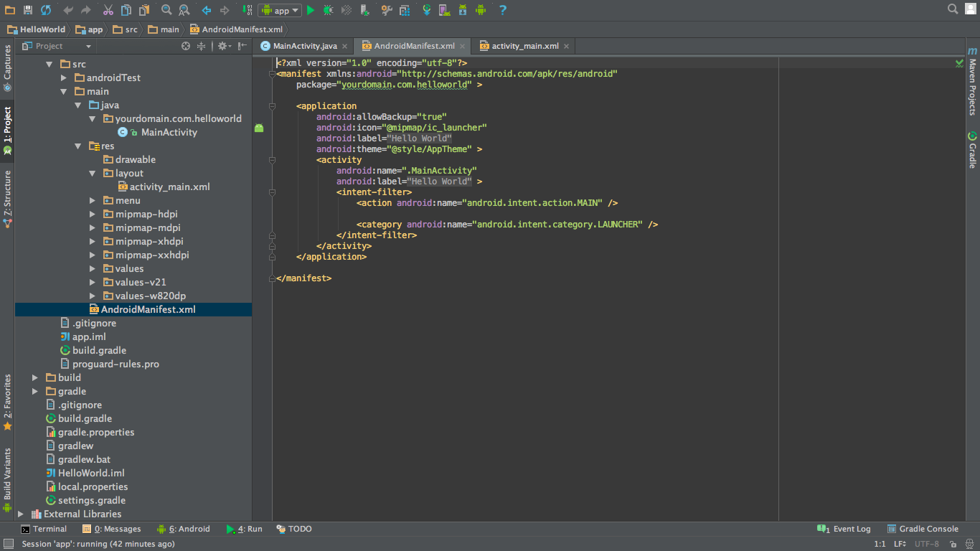Run the app with the green play icon
Viewport: 980px width, 551px height.
[x=311, y=10]
